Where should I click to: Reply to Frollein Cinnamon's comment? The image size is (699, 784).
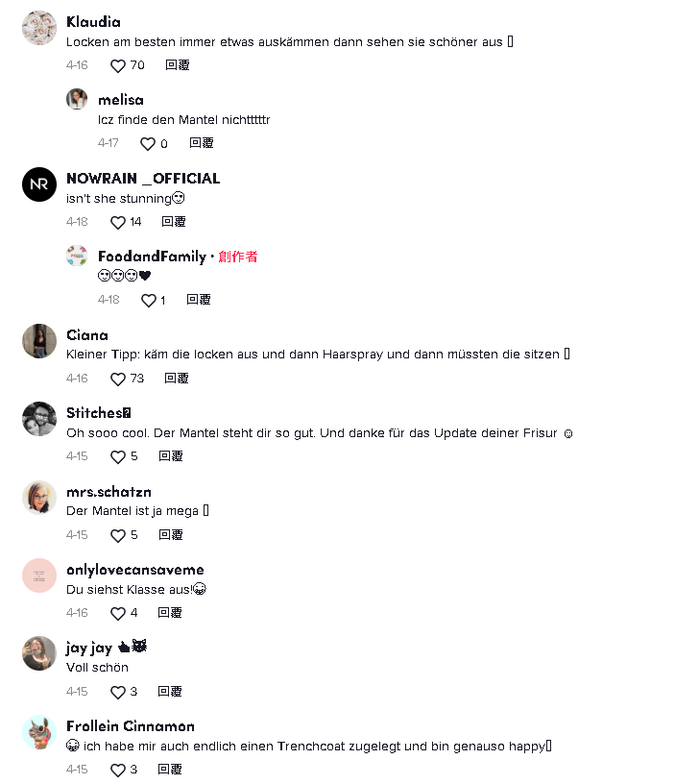click(169, 770)
